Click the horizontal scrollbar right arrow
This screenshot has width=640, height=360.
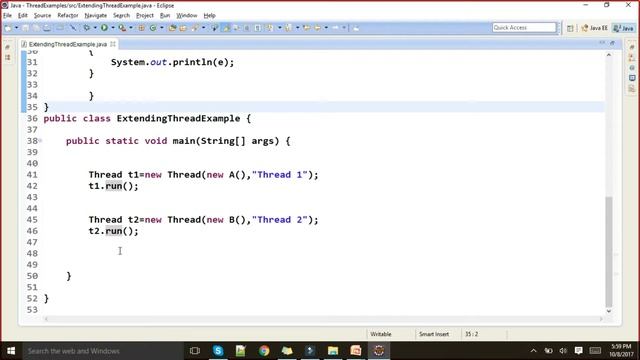click(602, 319)
